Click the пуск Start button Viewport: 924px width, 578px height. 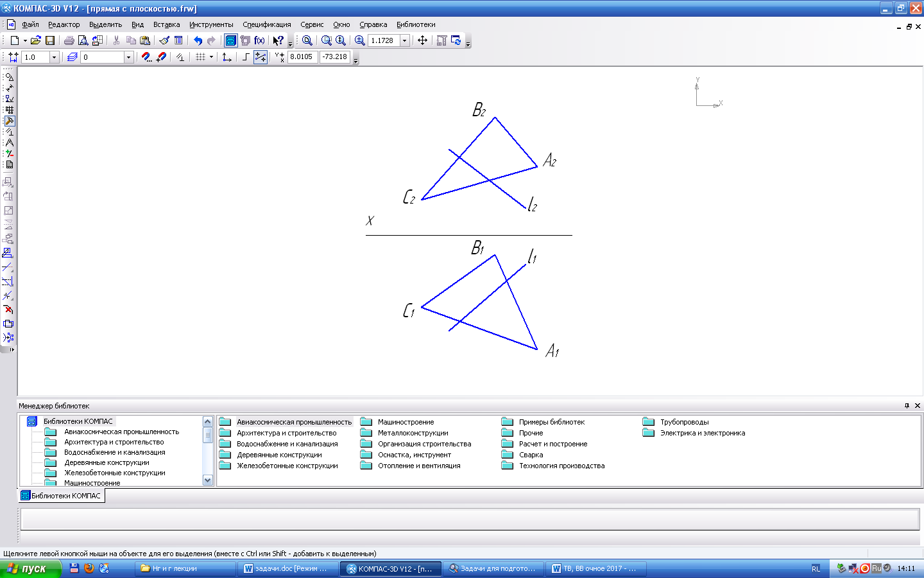[30, 568]
